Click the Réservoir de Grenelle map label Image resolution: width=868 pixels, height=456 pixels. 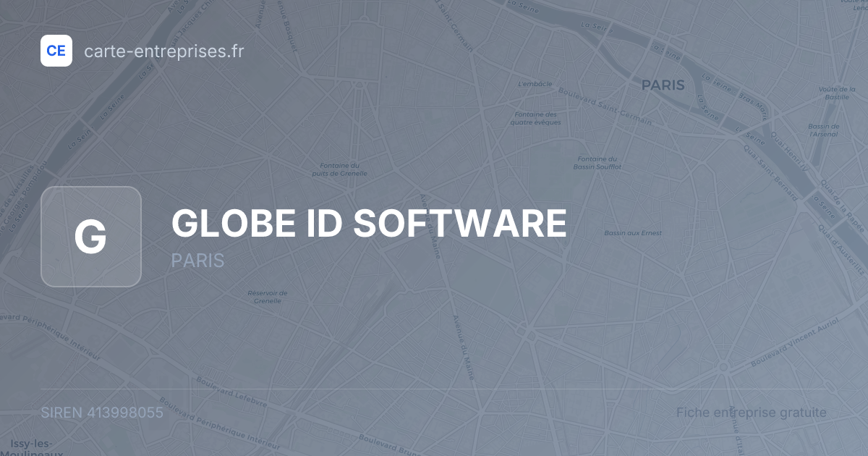click(x=268, y=297)
